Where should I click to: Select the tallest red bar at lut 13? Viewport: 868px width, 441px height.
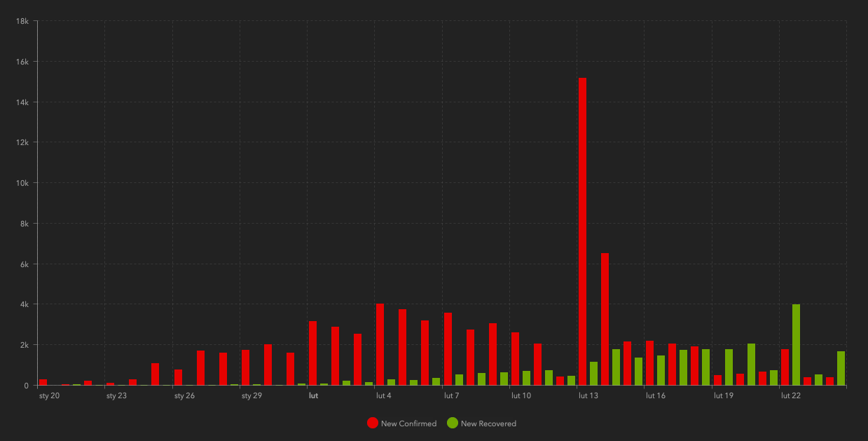[x=582, y=231]
